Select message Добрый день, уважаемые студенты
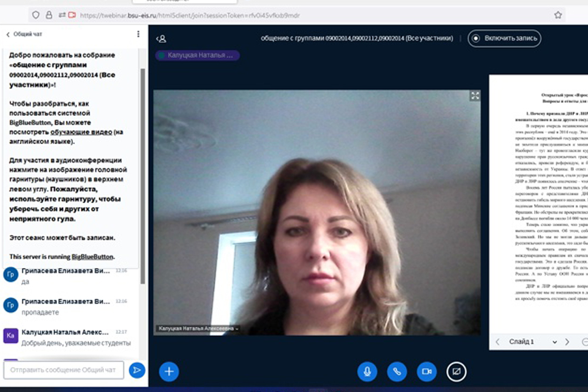 pos(76,343)
